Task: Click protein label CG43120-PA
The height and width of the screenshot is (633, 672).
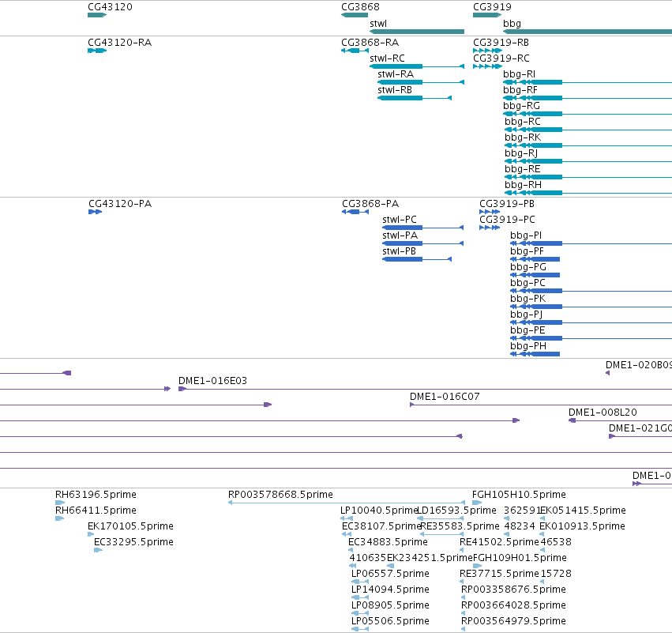Action: [x=120, y=204]
